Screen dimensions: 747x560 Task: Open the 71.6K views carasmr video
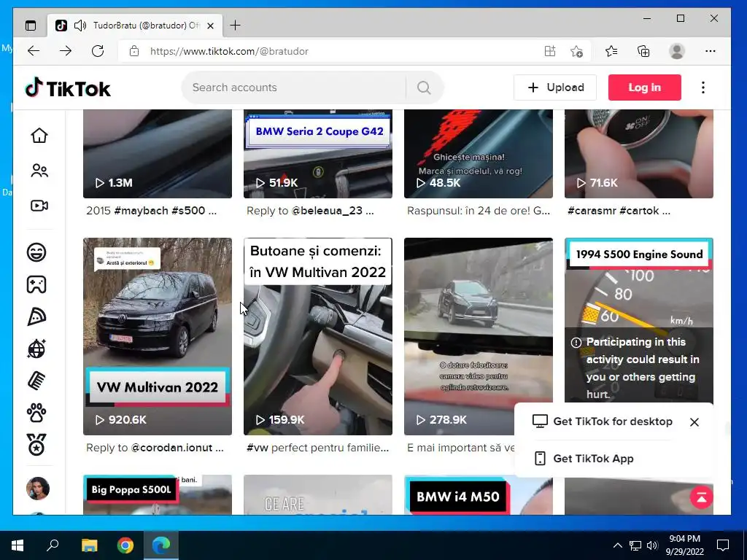(639, 154)
